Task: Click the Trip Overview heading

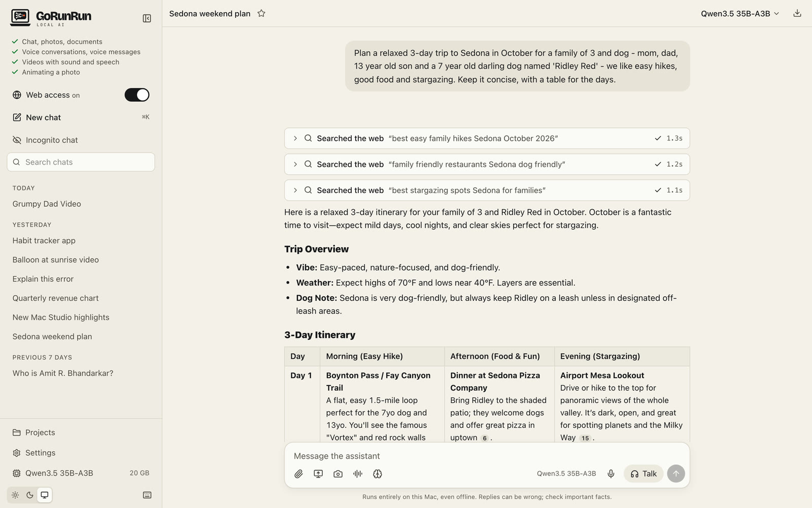Action: click(317, 249)
